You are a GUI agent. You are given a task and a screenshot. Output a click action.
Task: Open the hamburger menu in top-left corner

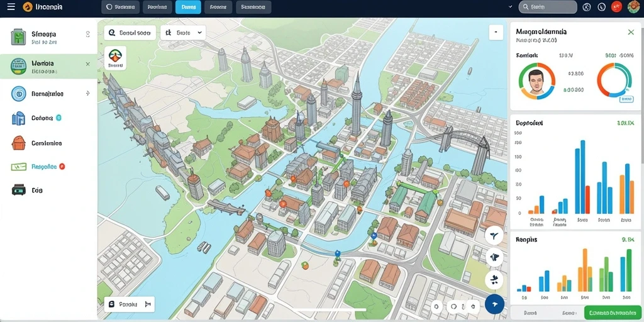11,6
